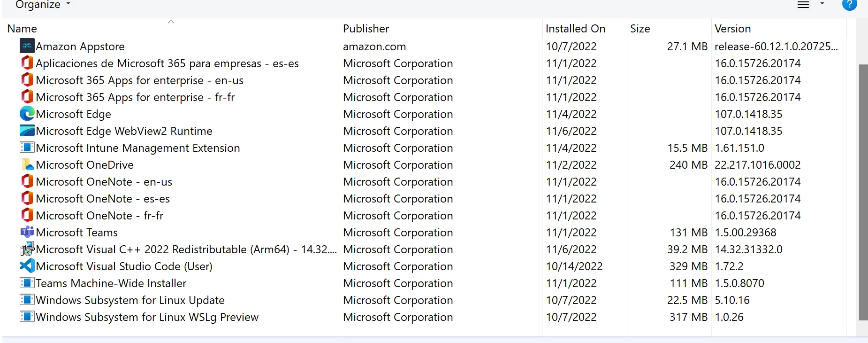Click version 1.72.2 for VS Code
Screen dimensions: 868x343
click(729, 266)
